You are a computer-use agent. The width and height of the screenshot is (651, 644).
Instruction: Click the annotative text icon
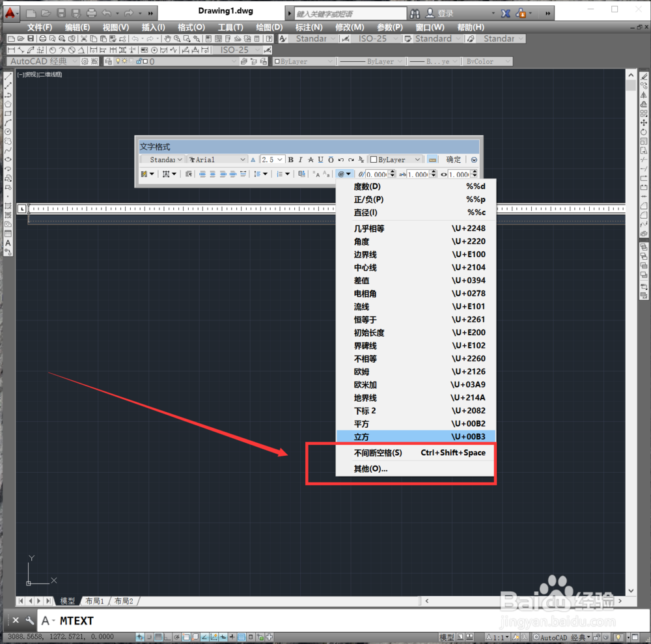pyautogui.click(x=253, y=160)
